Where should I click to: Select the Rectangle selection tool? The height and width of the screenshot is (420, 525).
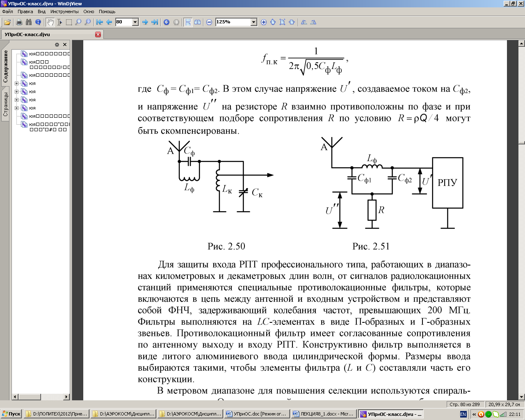tap(69, 22)
